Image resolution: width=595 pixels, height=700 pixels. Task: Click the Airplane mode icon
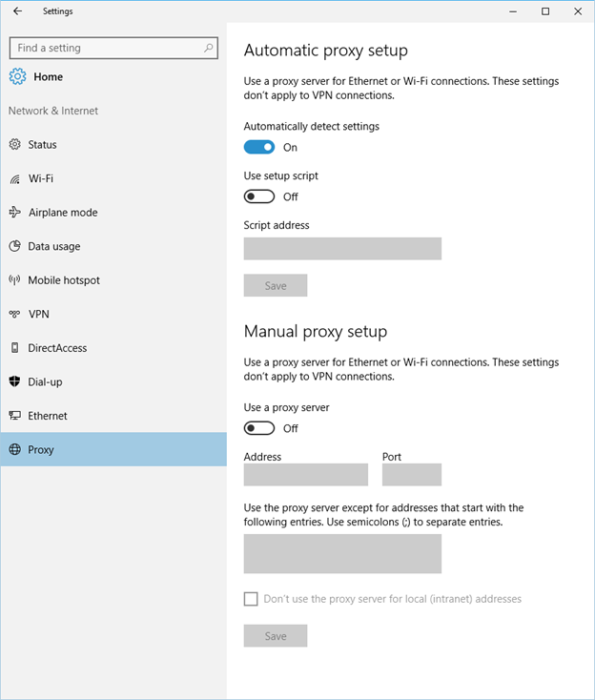pos(15,213)
